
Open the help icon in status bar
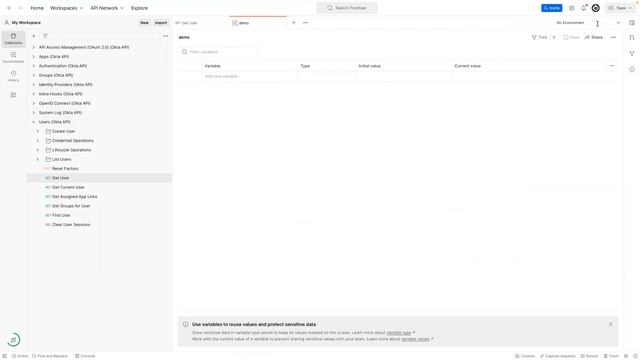(635, 356)
